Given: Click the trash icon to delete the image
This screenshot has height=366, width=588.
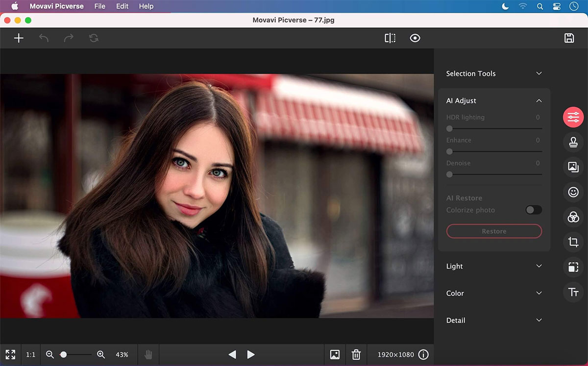Looking at the screenshot, I should (356, 354).
